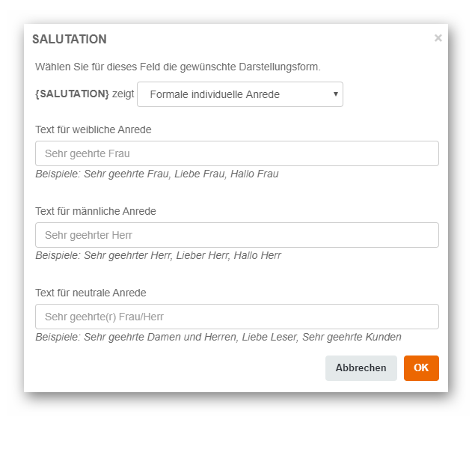The height and width of the screenshot is (476, 472).
Task: Focus the neutral salutation text field
Action: coord(236,317)
